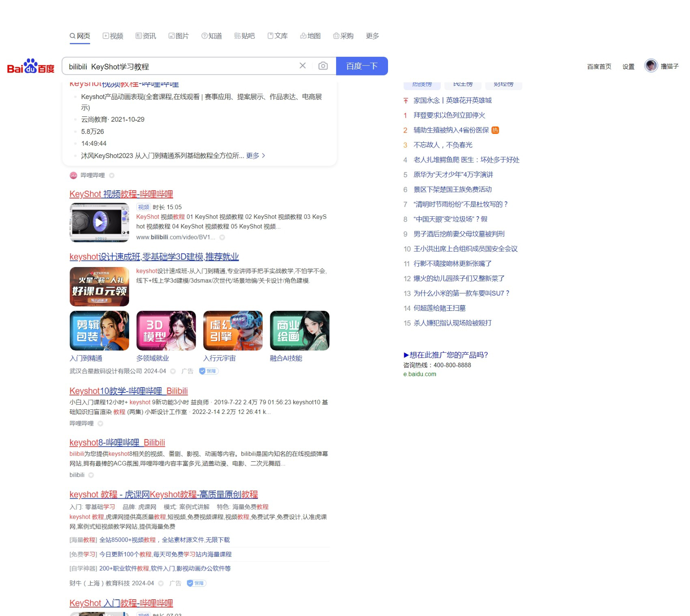This screenshot has height=616, width=690.
Task: Open dropdown next to www.bilibili.com/video URL
Action: 222,237
